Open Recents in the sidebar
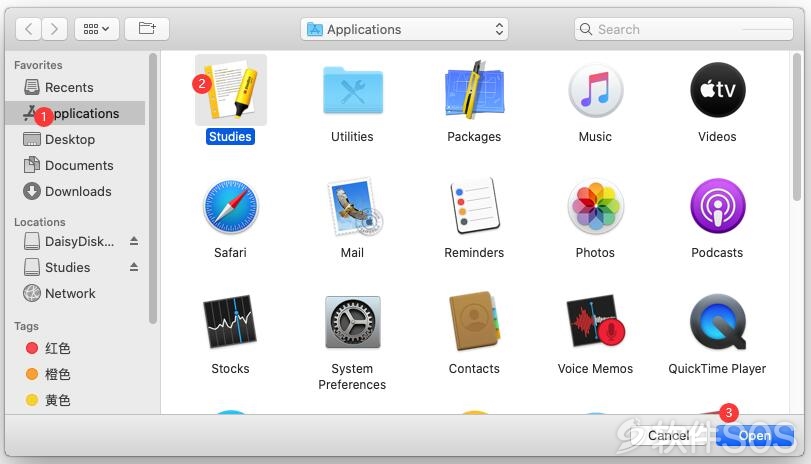This screenshot has height=464, width=811. [x=75, y=87]
